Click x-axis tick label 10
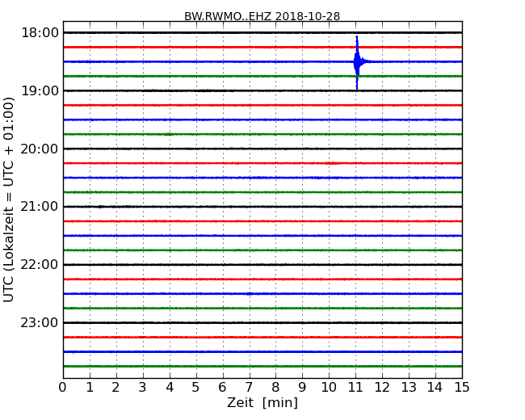The image size is (525, 420). (x=329, y=387)
